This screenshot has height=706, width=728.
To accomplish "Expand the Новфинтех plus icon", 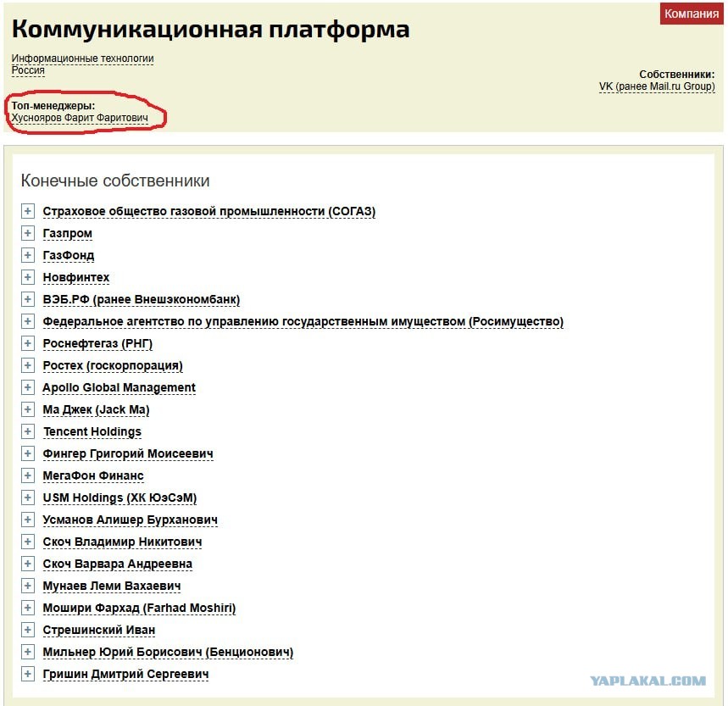I will 27,277.
